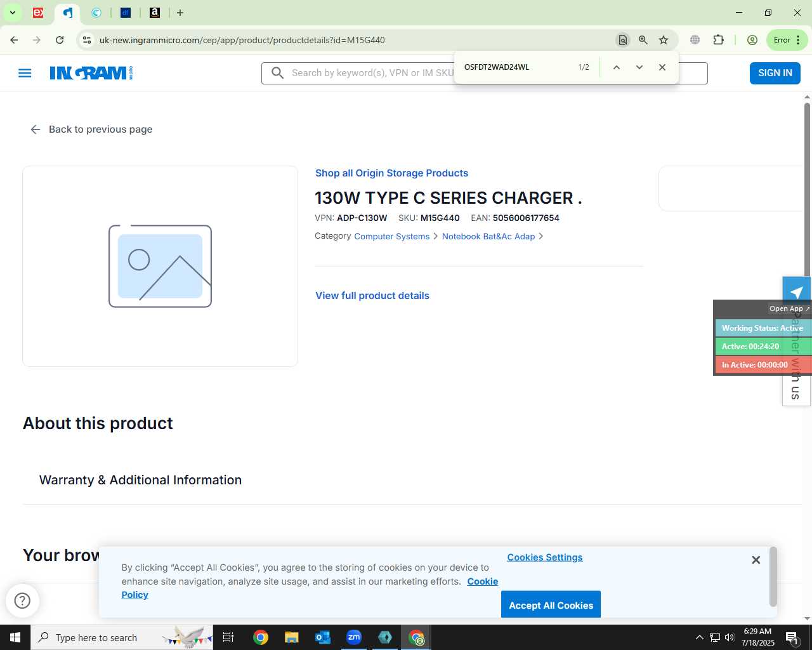
Task: Click the Ingram Micro logo
Action: [91, 73]
